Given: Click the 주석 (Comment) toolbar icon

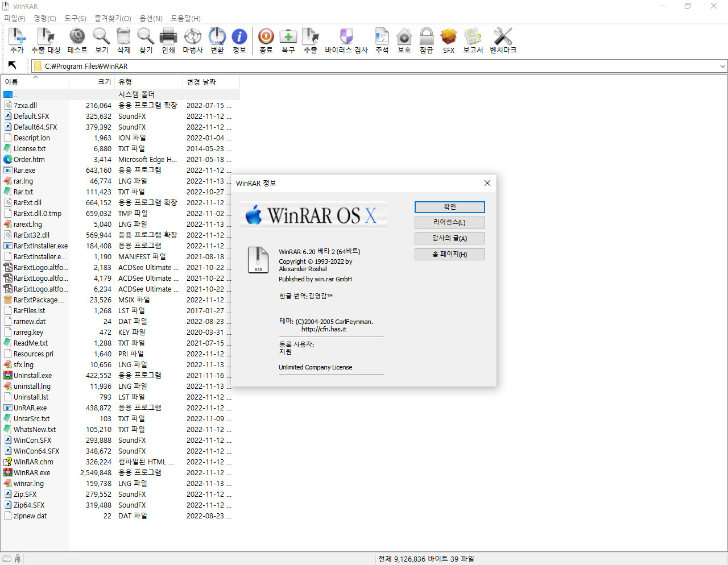Looking at the screenshot, I should (382, 36).
